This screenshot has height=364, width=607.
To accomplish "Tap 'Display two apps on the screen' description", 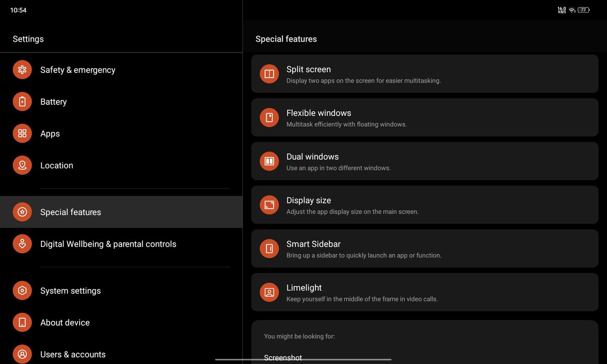I will 364,81.
